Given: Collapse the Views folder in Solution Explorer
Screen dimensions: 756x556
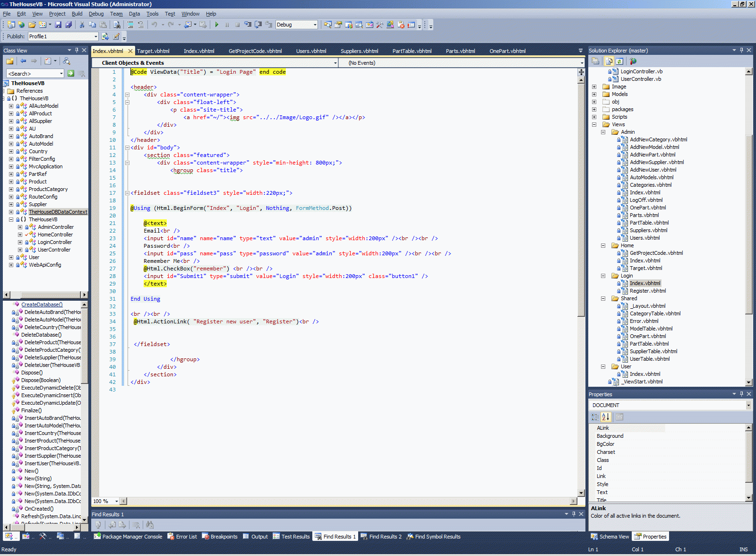Looking at the screenshot, I should [594, 124].
